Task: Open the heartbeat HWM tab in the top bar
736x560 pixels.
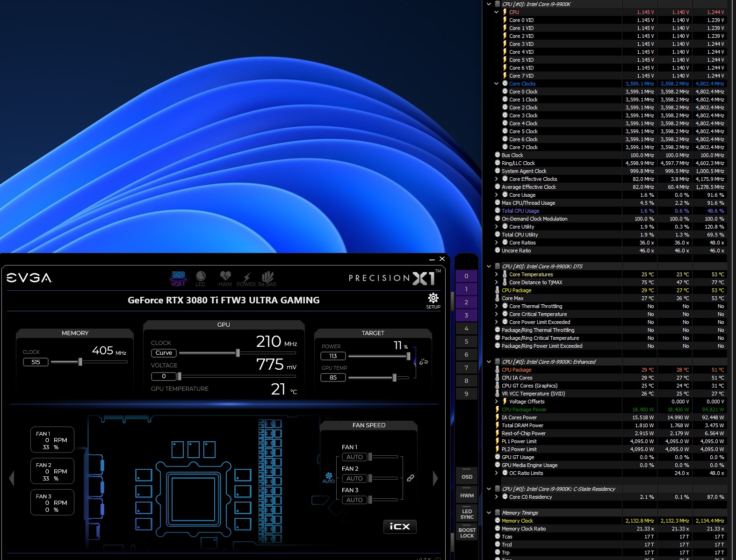Action: point(225,278)
